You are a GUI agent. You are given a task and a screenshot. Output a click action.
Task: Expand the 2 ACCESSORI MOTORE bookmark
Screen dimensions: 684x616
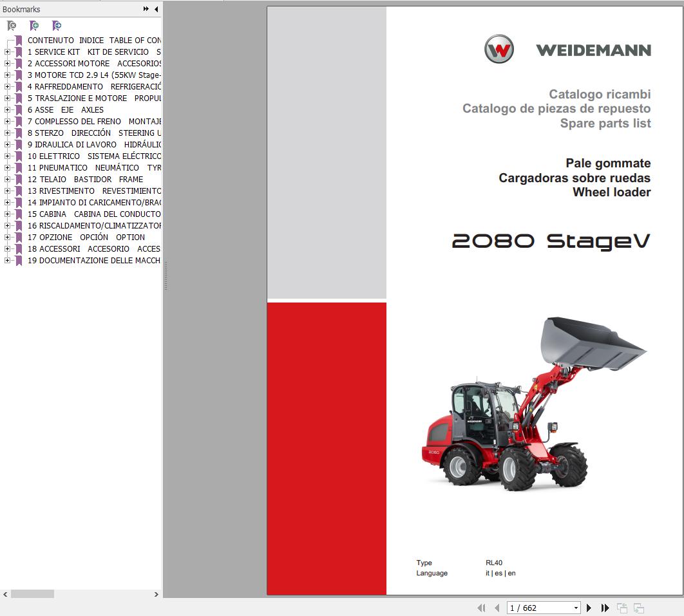(7, 63)
